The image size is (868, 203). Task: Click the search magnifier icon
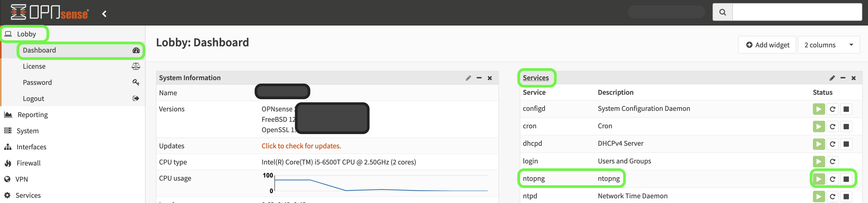[x=722, y=12]
